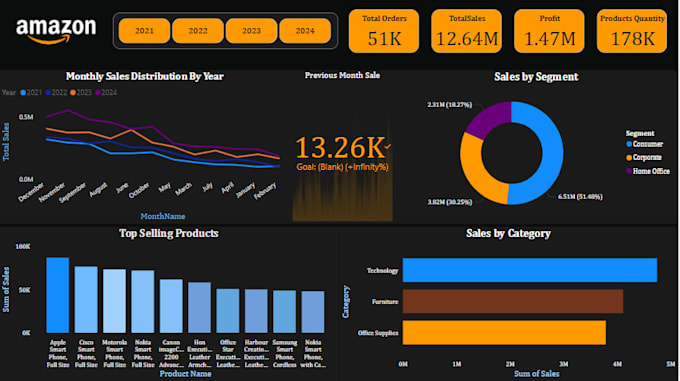Select the 2022 year slicer button
The height and width of the screenshot is (381, 680).
tap(198, 31)
